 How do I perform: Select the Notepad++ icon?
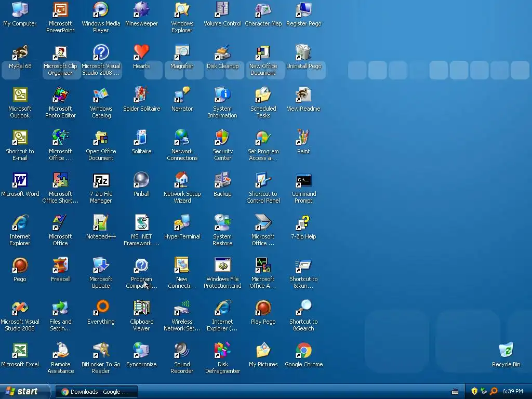[101, 222]
